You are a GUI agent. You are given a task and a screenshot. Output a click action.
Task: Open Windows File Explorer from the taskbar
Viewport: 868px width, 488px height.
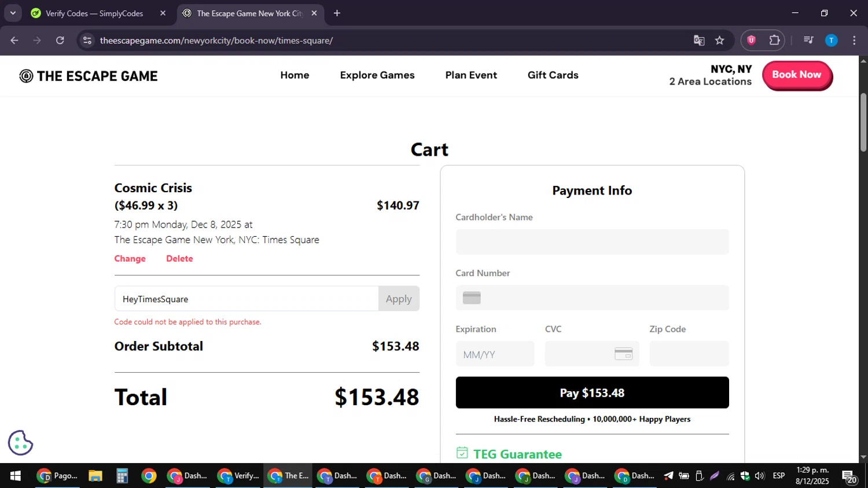pos(95,476)
